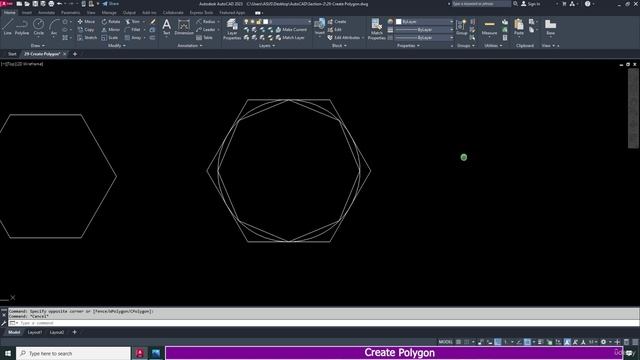Image resolution: width=640 pixels, height=360 pixels.
Task: Open the Windows Start menu
Action: [8, 353]
